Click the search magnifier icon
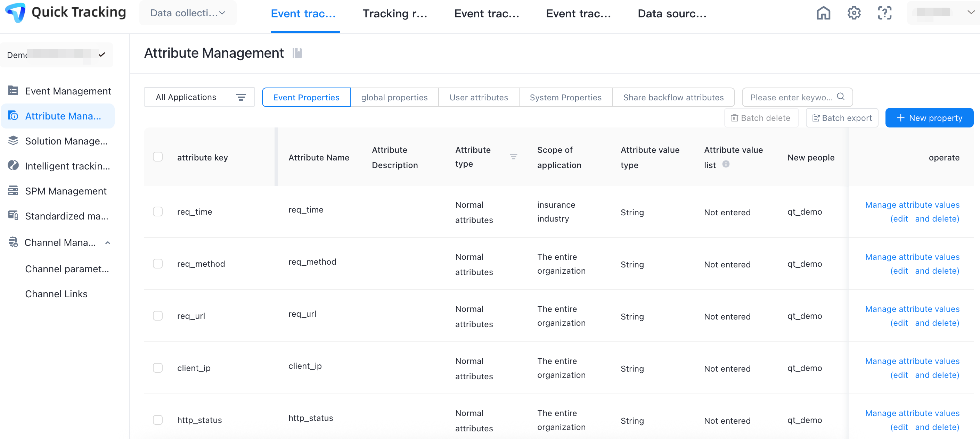Screen dimensions: 980x439 point(841,97)
